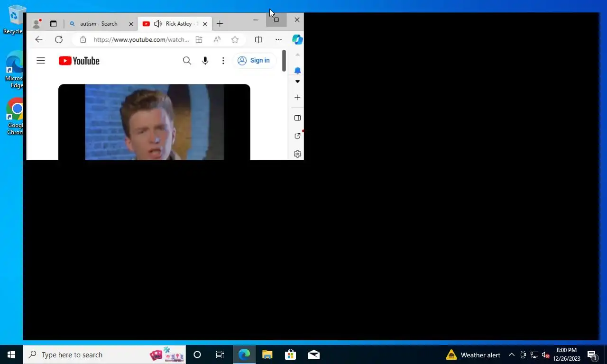Open the apps available icon in address bar
607x364 pixels.
pyautogui.click(x=199, y=40)
